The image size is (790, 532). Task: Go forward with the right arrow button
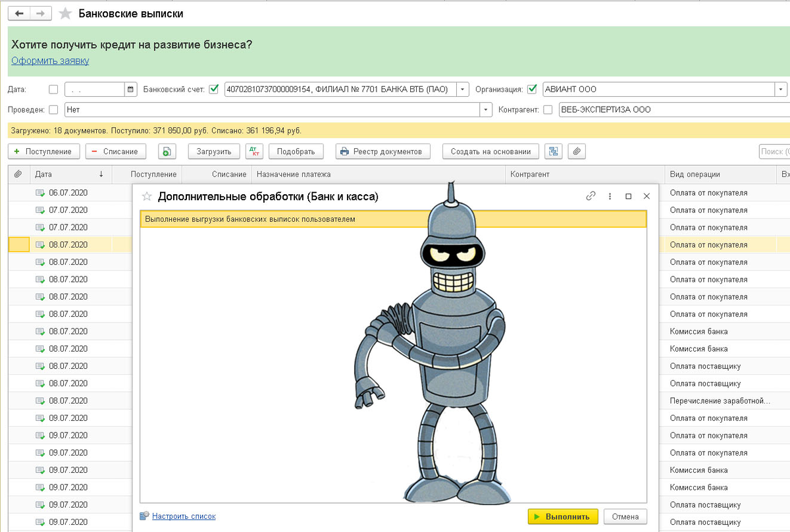pos(40,13)
